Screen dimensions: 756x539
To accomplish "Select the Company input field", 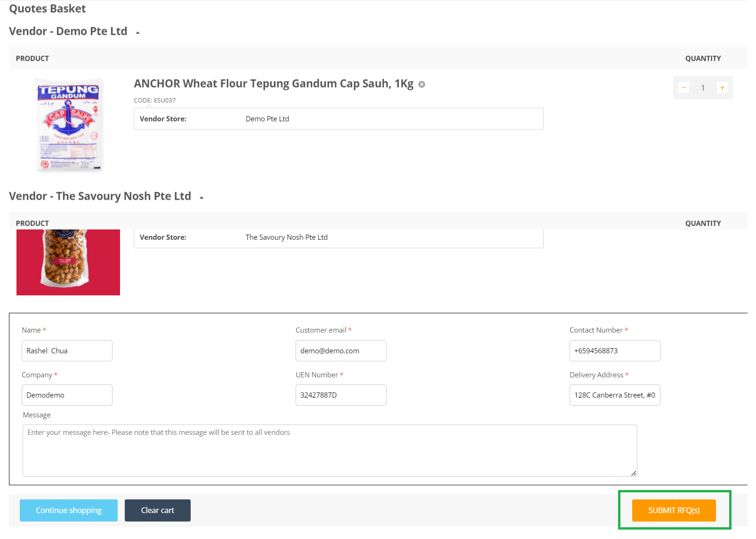I will tap(67, 395).
